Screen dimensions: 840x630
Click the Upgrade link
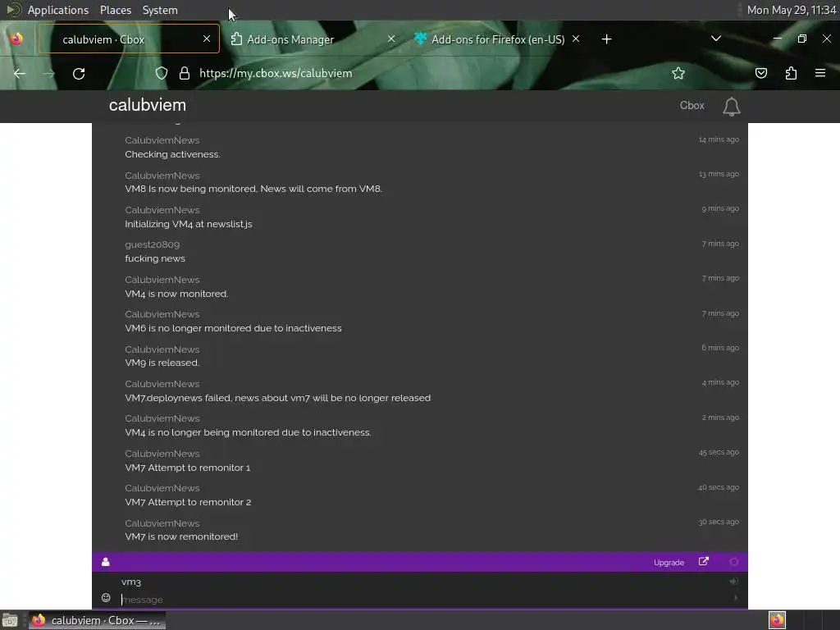click(x=669, y=563)
